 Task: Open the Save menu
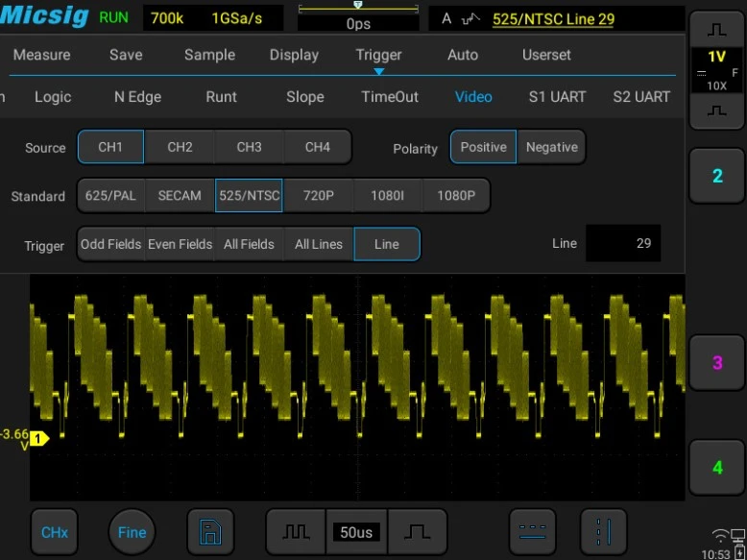coord(126,55)
